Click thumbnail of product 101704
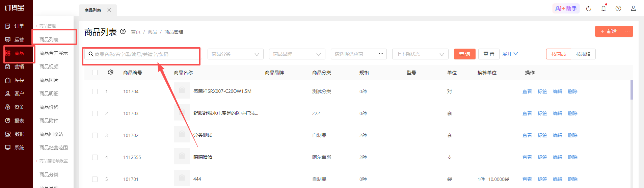The image size is (644, 188). (x=182, y=90)
